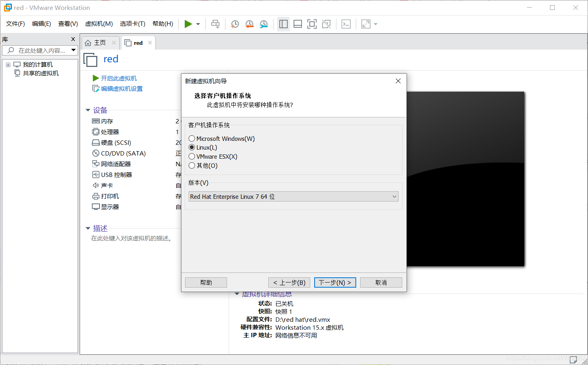
Task: Open the snapshot manager toolbar icon
Action: pyautogui.click(x=263, y=24)
